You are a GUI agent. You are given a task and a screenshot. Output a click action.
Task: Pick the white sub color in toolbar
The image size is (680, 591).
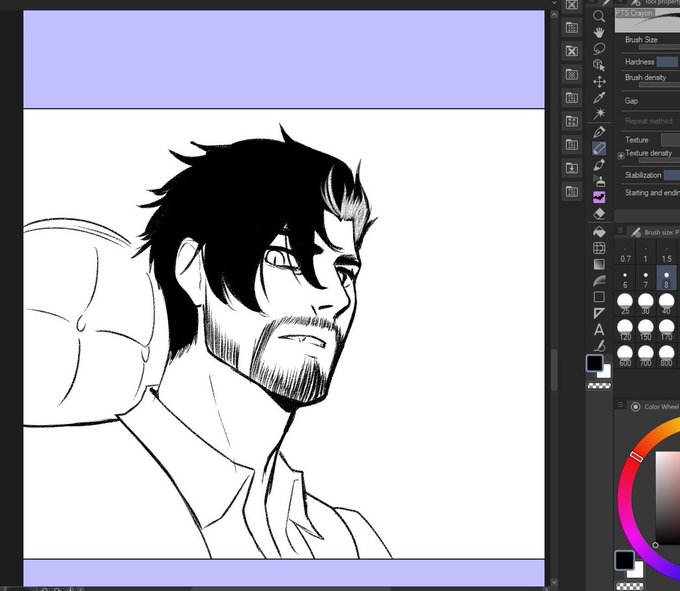tap(605, 372)
